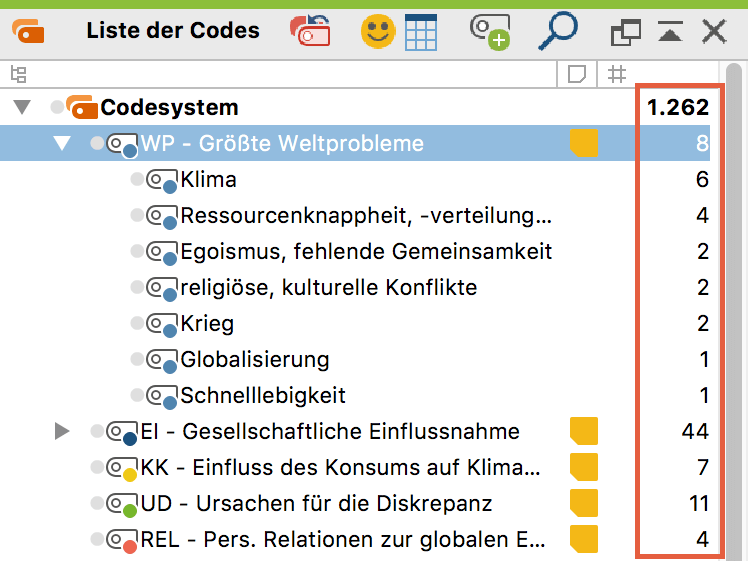Open the memo of REL - Pers. Relationen

point(584,540)
